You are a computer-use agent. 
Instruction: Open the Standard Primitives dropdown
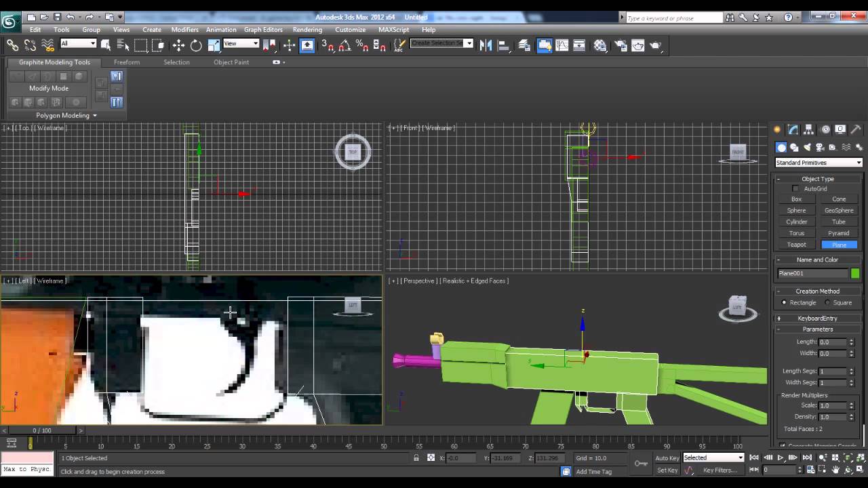[818, 163]
